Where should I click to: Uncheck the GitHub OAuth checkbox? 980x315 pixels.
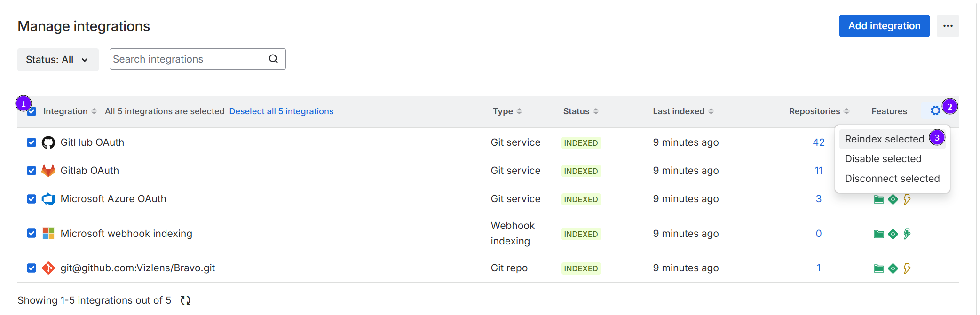(32, 142)
